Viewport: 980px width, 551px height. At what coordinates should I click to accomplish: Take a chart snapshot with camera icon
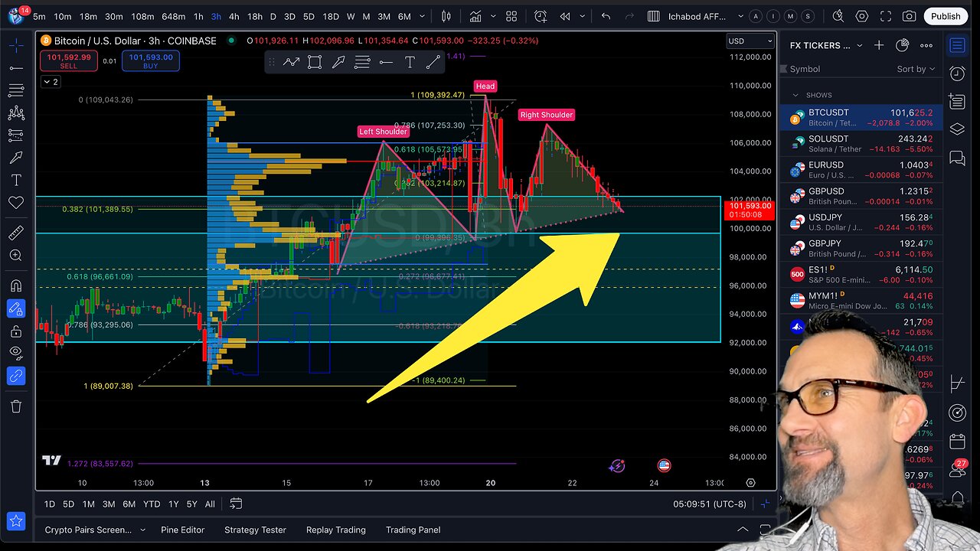tap(910, 16)
